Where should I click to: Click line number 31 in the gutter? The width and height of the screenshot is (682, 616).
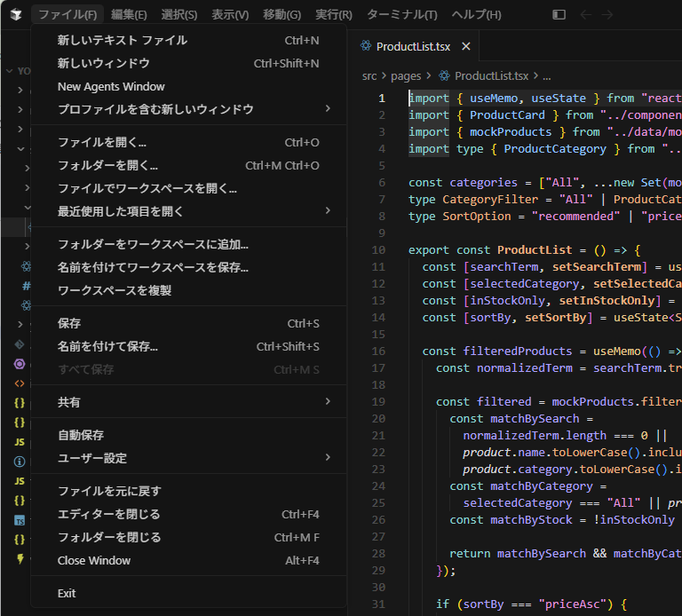coord(378,604)
